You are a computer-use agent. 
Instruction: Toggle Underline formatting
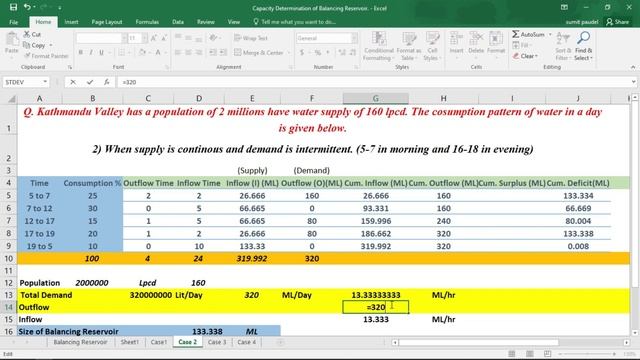coord(101,52)
